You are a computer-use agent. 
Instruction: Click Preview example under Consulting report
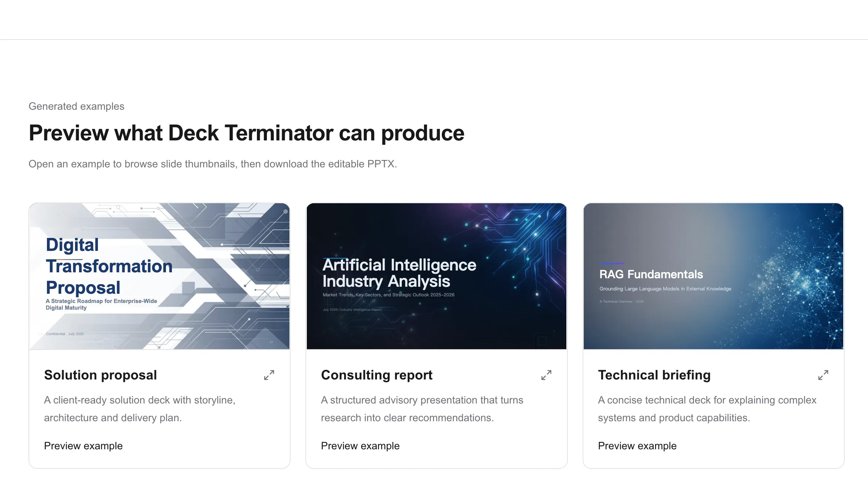(x=360, y=446)
